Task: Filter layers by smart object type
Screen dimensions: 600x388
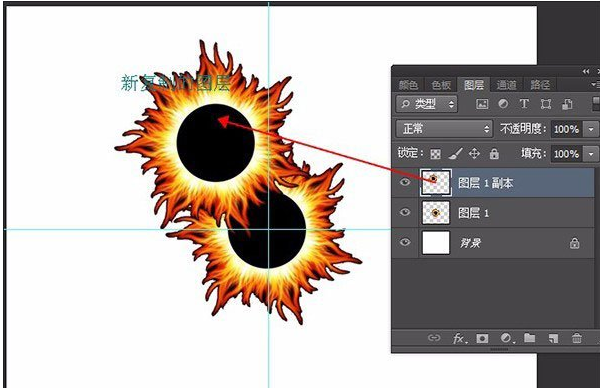Action: (567, 104)
